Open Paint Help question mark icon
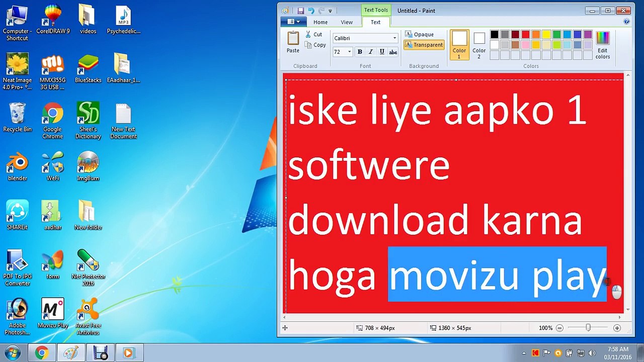The width and height of the screenshot is (644, 362). pos(626,22)
